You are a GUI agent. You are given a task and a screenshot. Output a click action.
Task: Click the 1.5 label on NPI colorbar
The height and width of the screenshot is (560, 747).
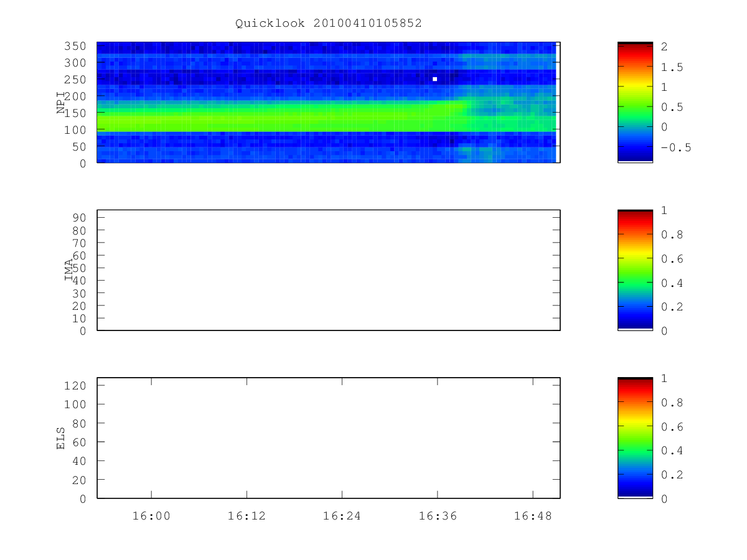(x=672, y=67)
